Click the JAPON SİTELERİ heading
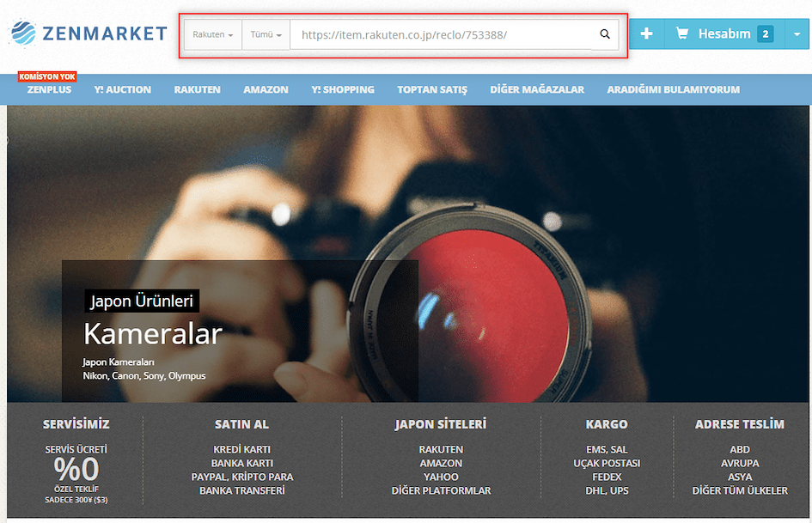The width and height of the screenshot is (812, 523). click(x=441, y=424)
